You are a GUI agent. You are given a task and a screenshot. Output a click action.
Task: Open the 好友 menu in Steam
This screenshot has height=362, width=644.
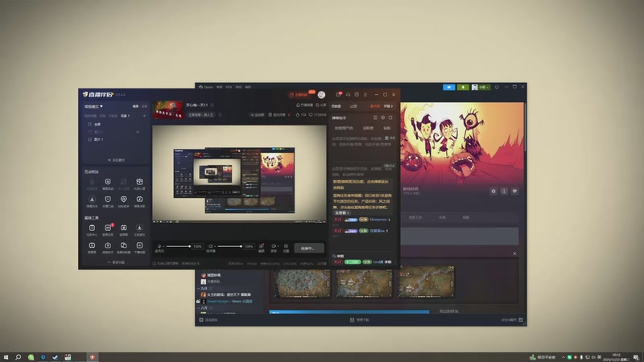[x=229, y=87]
